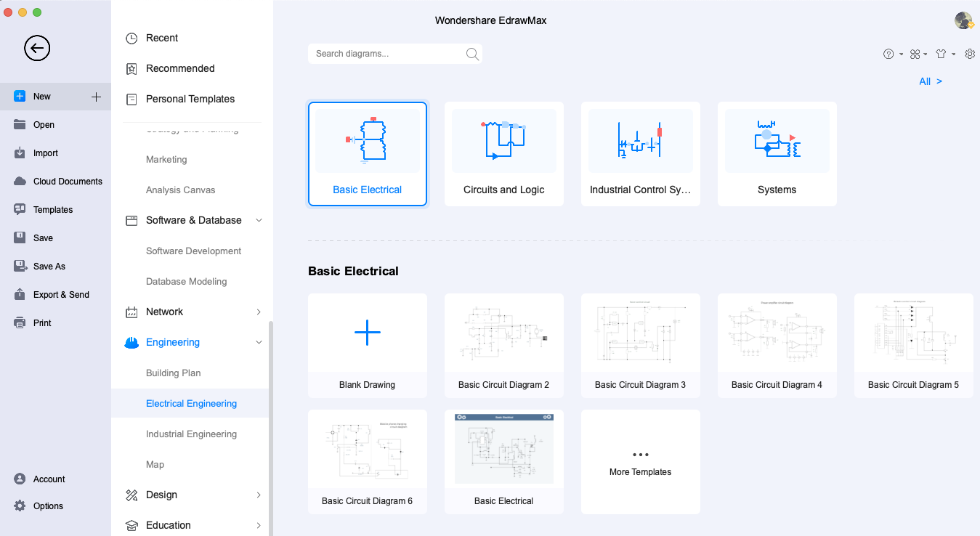The height and width of the screenshot is (536, 980).
Task: Click the All link
Action: click(931, 82)
